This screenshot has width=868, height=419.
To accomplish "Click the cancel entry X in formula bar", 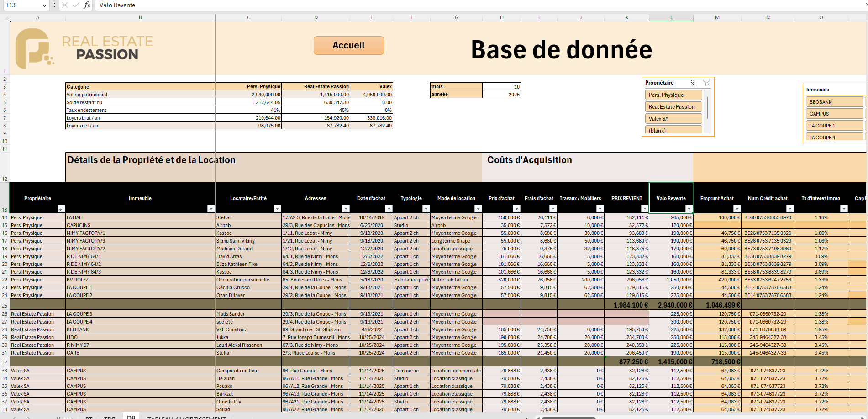I will pos(65,5).
